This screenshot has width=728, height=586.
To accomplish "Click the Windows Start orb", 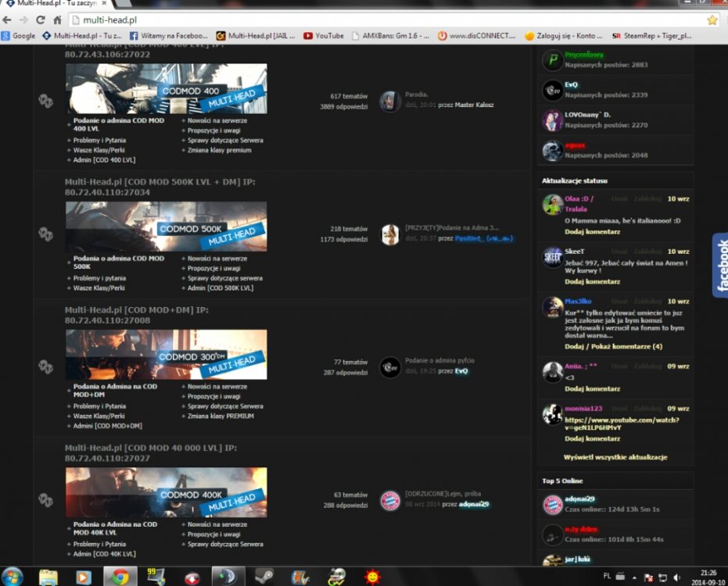I will tap(13, 577).
